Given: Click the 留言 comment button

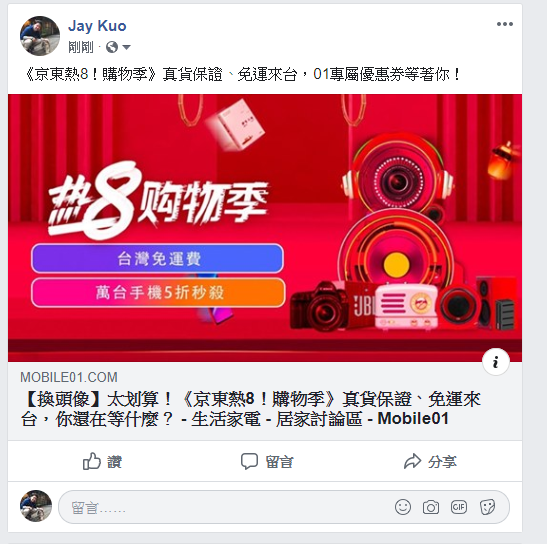Looking at the screenshot, I should coord(267,461).
